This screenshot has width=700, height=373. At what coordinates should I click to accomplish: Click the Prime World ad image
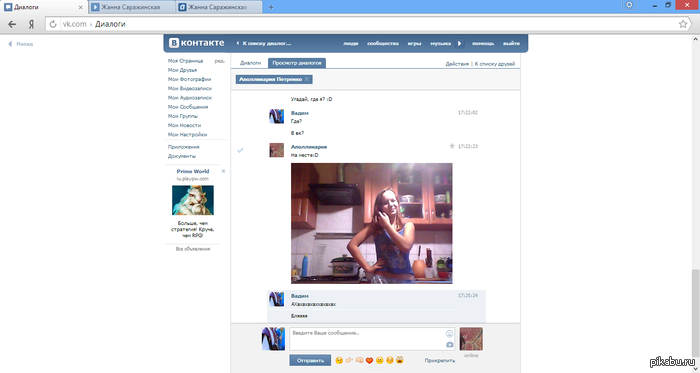click(x=193, y=200)
